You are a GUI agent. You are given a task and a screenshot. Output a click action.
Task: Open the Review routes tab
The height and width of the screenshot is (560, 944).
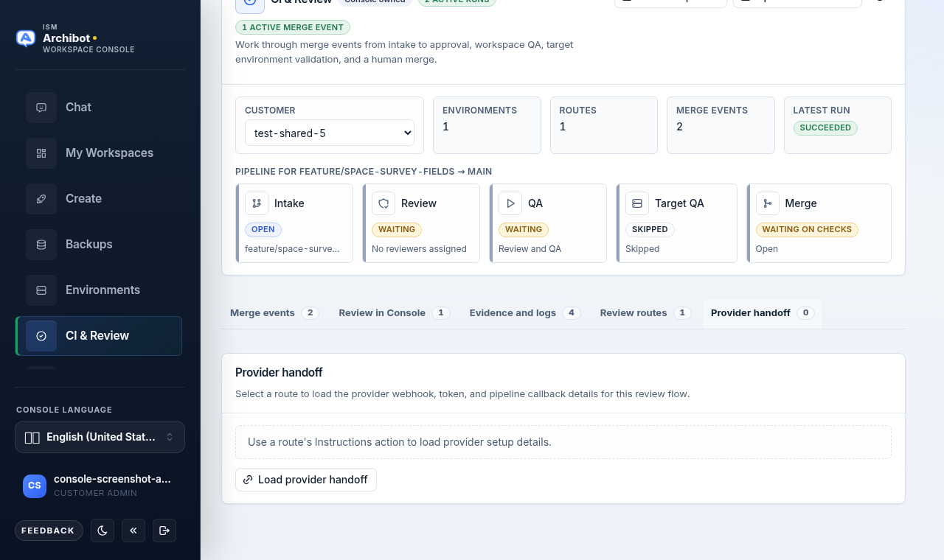point(645,313)
